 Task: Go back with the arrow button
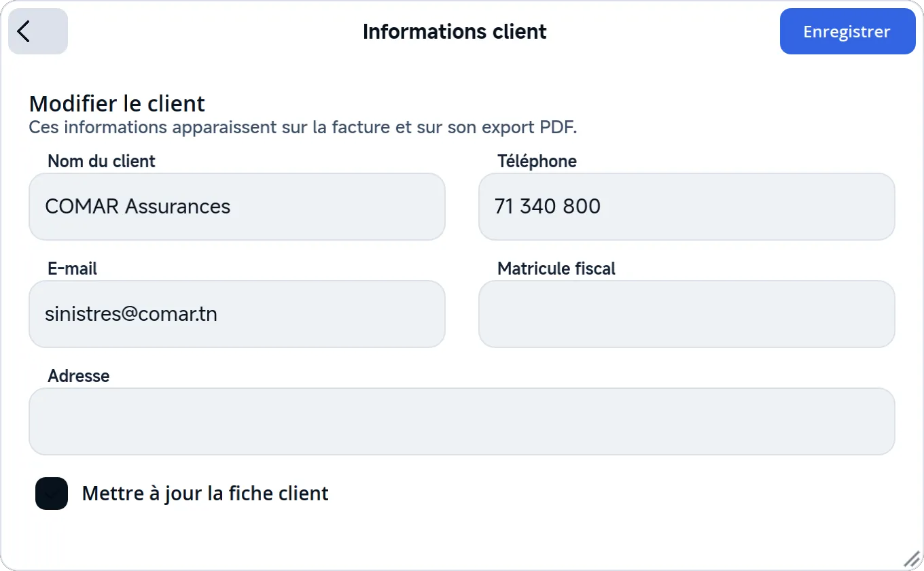pyautogui.click(x=38, y=31)
